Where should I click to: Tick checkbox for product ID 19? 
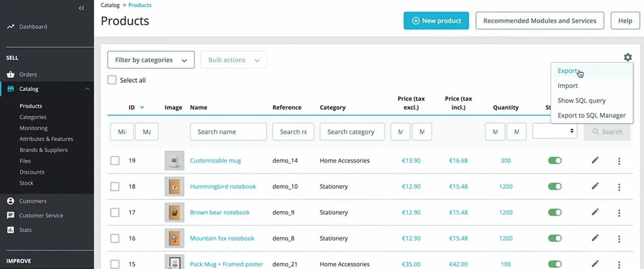point(115,161)
